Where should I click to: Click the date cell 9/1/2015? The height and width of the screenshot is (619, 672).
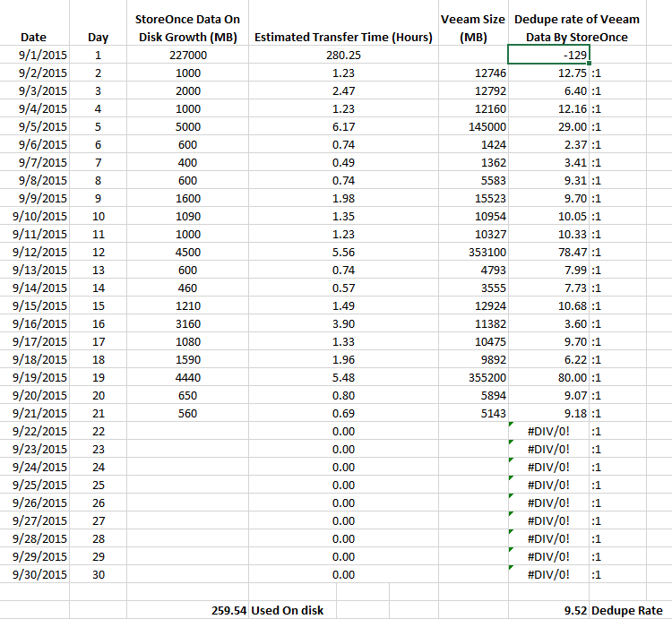tap(34, 55)
